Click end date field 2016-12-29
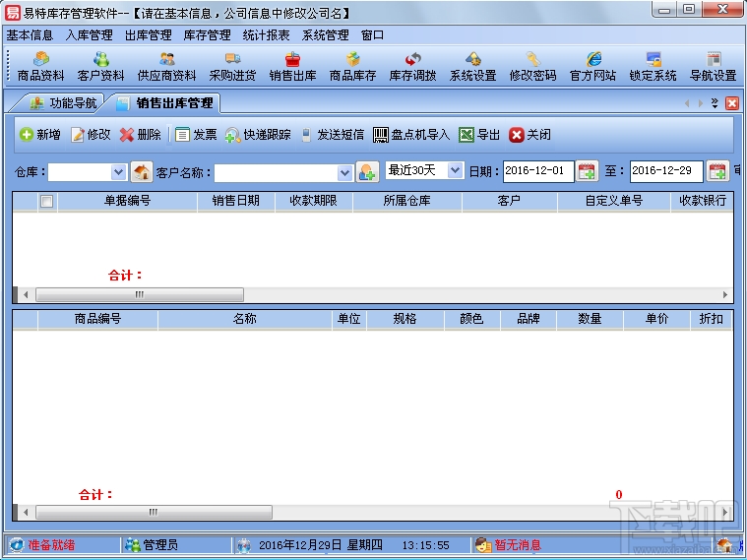The image size is (747, 560). pos(666,171)
